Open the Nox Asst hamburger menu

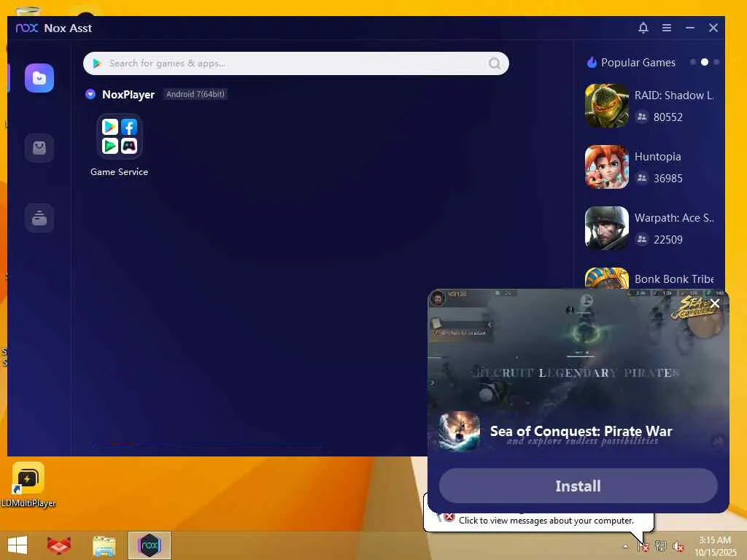click(667, 28)
